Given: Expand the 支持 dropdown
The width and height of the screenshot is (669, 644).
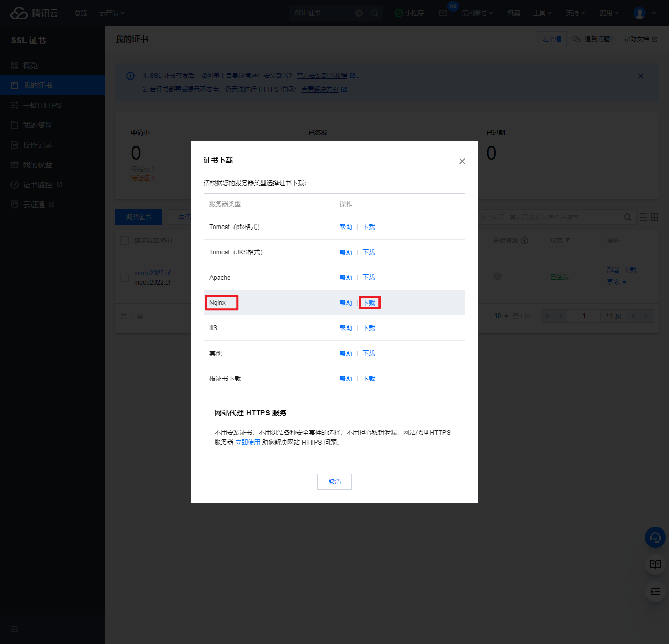Looking at the screenshot, I should [575, 13].
